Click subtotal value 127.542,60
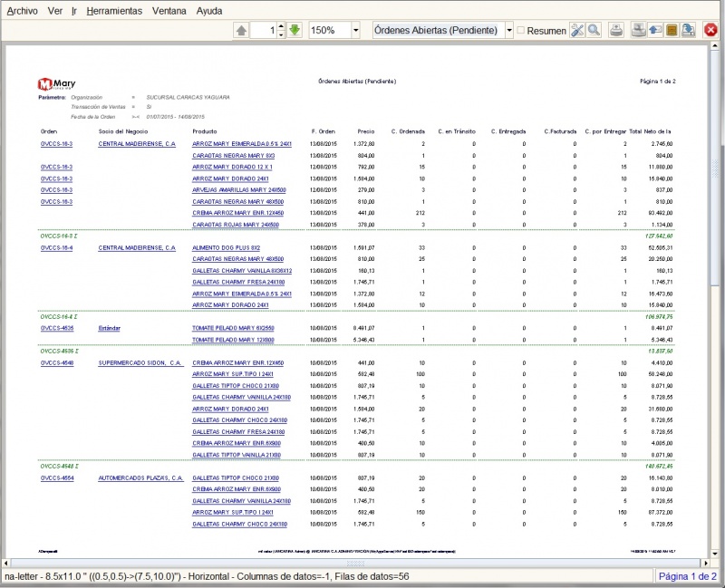The image size is (725, 588). click(x=659, y=236)
